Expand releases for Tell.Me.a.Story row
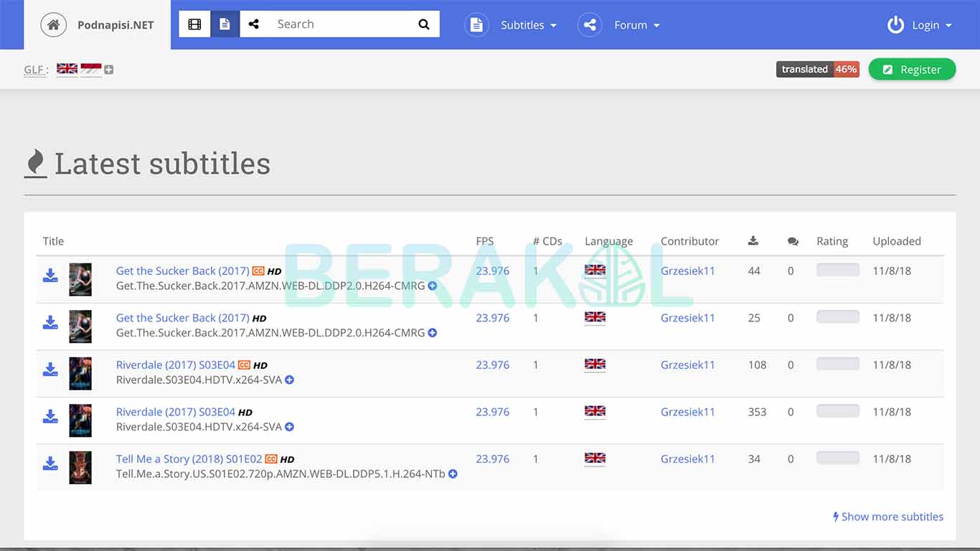The height and width of the screenshot is (551, 980). click(x=453, y=474)
